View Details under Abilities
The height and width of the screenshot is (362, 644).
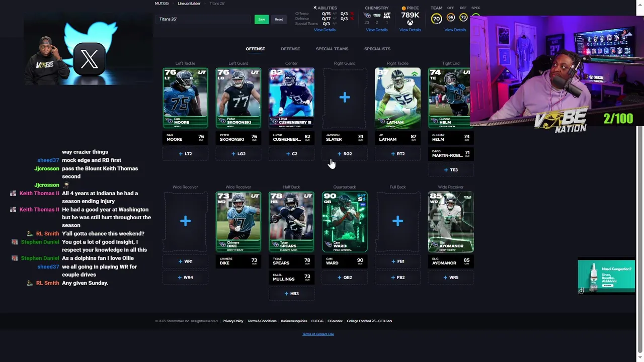pyautogui.click(x=325, y=30)
